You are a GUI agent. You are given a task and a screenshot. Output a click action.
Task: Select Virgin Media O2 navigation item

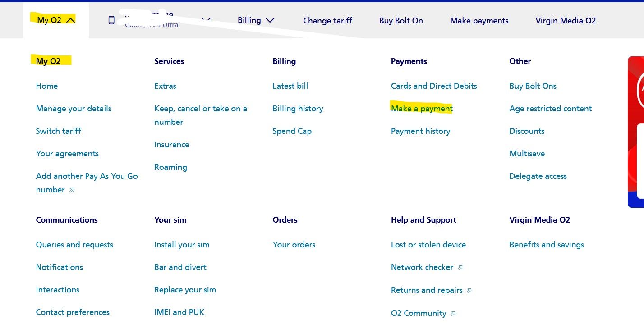(566, 21)
